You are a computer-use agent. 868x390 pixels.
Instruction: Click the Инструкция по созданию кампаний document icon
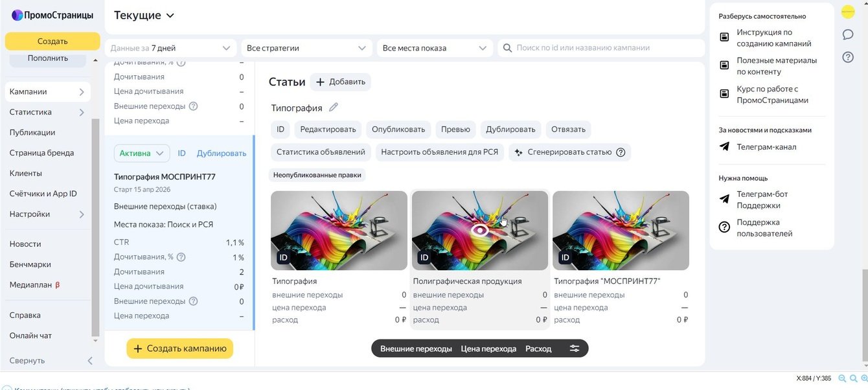click(x=724, y=38)
